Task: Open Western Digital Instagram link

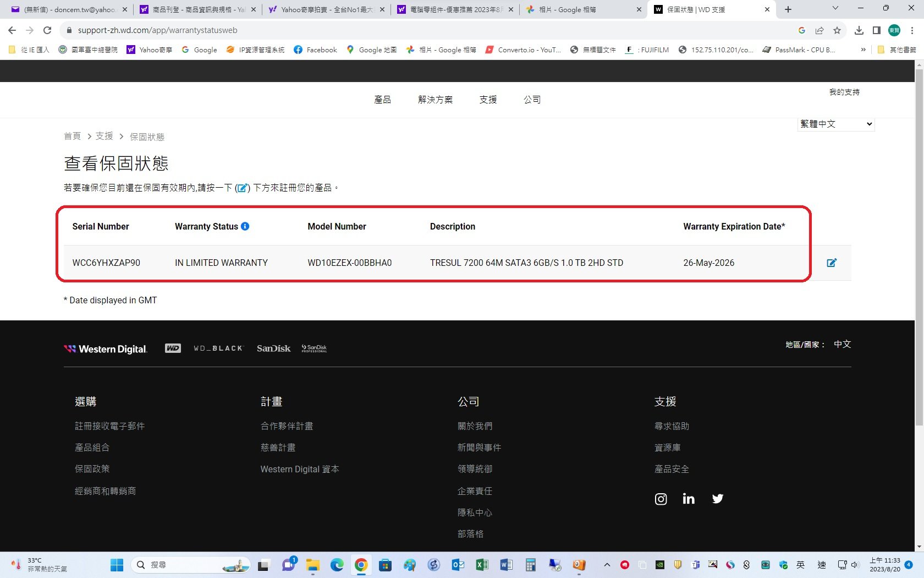Action: 661,499
